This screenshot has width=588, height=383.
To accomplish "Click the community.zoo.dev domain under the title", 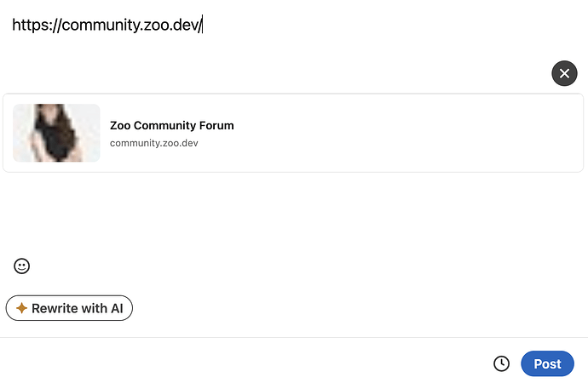I will coord(153,143).
